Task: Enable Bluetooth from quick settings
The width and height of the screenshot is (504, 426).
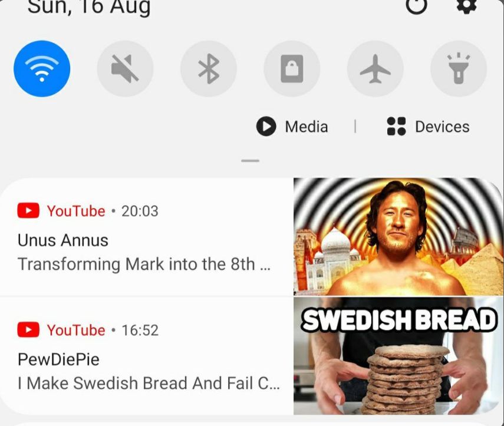Action: (x=209, y=68)
